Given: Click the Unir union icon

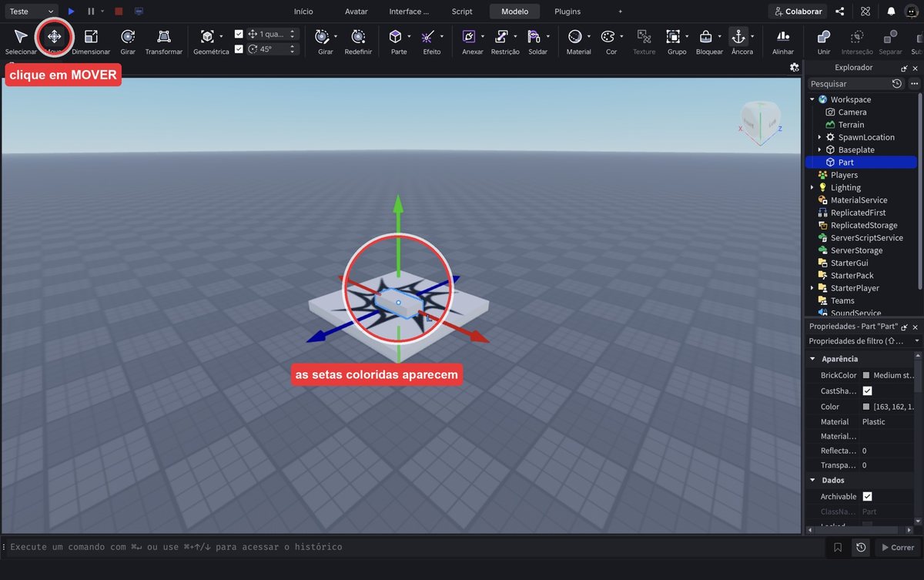Looking at the screenshot, I should 824,36.
